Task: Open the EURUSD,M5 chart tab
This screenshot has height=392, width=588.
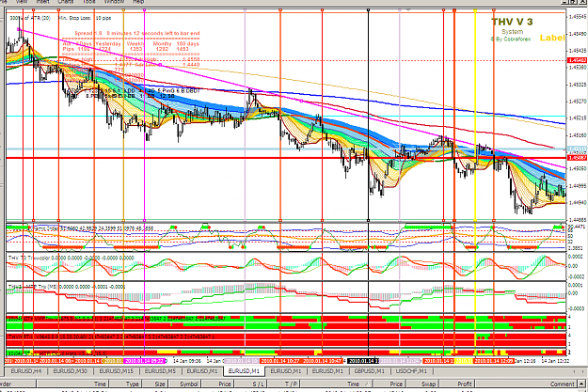Action: click(x=160, y=371)
